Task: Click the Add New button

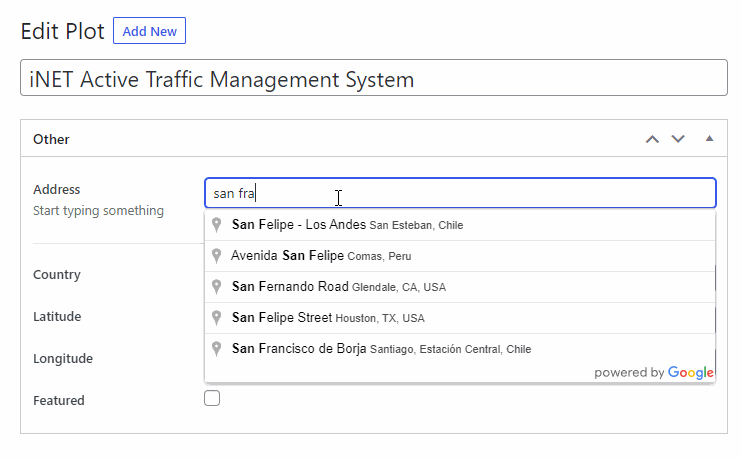Action: point(149,31)
